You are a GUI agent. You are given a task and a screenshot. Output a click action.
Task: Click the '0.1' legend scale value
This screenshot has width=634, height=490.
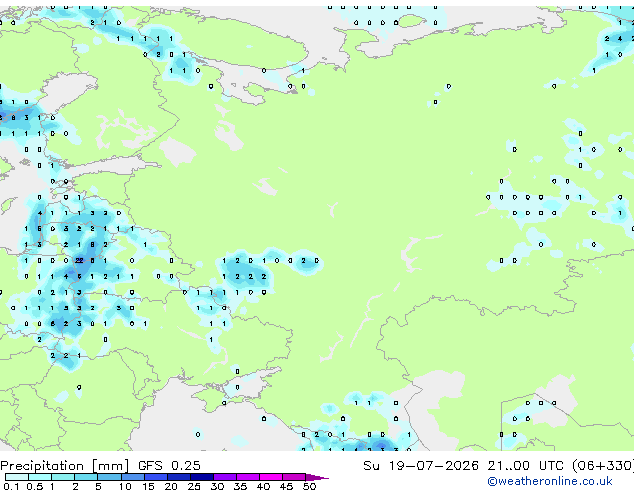[x=11, y=486]
